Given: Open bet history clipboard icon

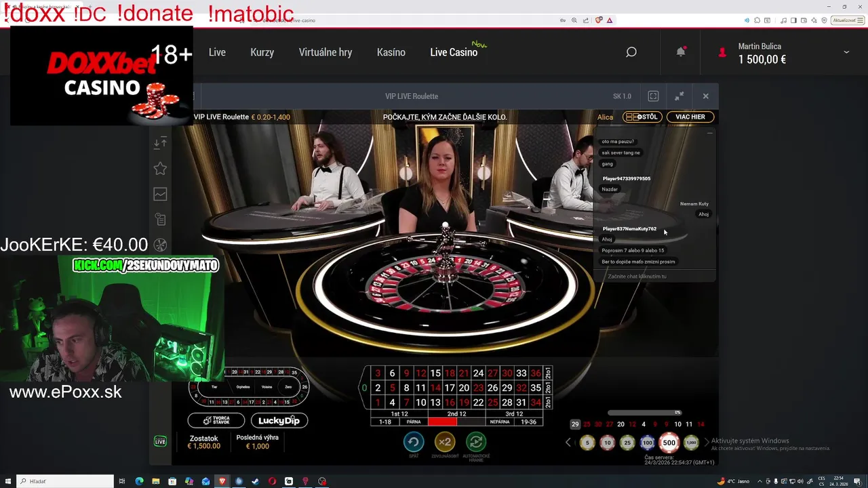Looking at the screenshot, I should [x=160, y=220].
